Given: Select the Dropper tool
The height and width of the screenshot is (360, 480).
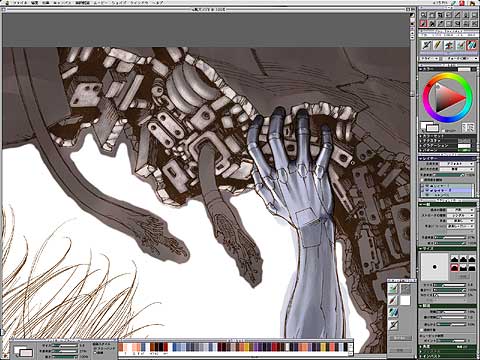Looking at the screenshot, I should [440, 23].
